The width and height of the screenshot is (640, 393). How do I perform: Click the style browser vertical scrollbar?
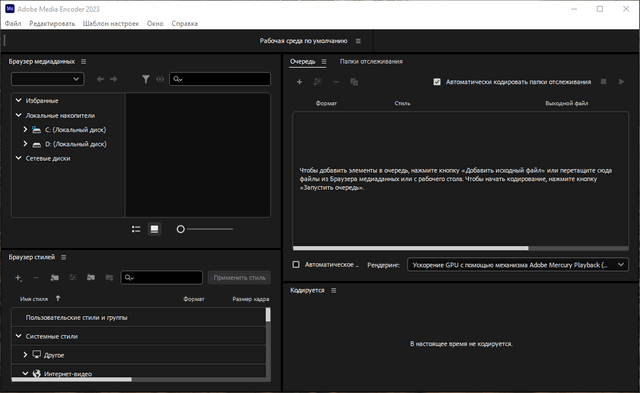click(x=268, y=315)
